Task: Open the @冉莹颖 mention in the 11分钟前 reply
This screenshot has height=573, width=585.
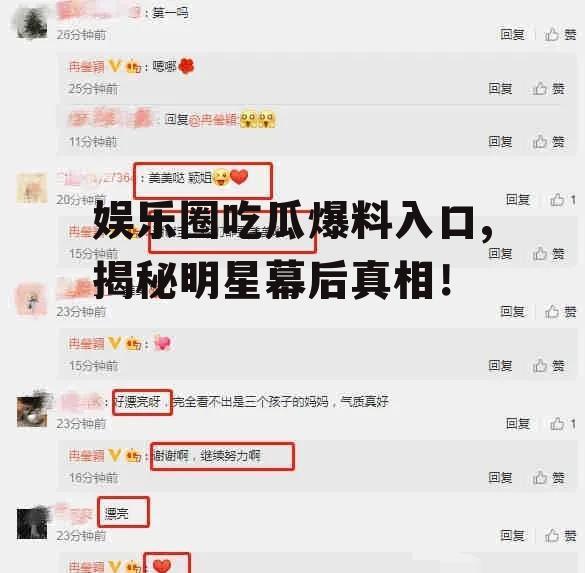Action: [213, 120]
